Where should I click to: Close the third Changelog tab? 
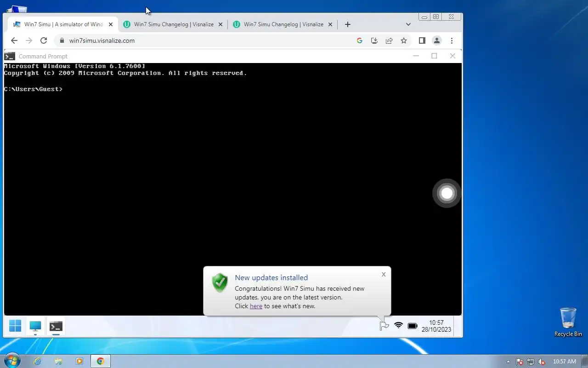330,24
